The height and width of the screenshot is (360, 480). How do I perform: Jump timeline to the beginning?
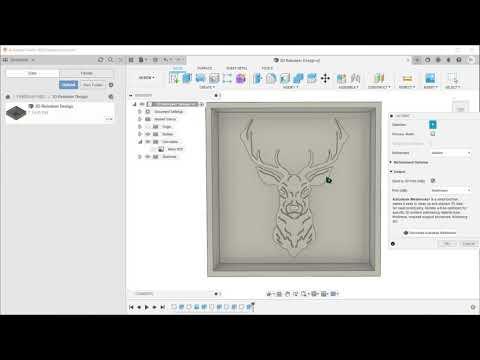[131, 307]
